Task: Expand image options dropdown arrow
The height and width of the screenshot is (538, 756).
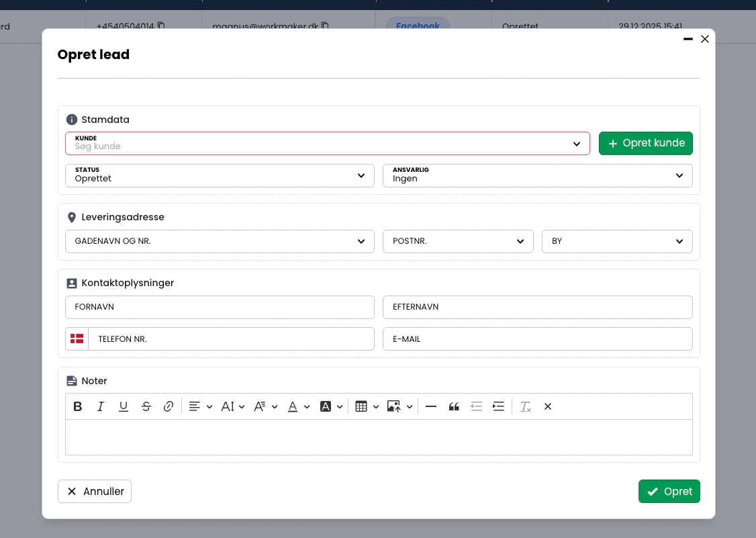Action: 410,407
